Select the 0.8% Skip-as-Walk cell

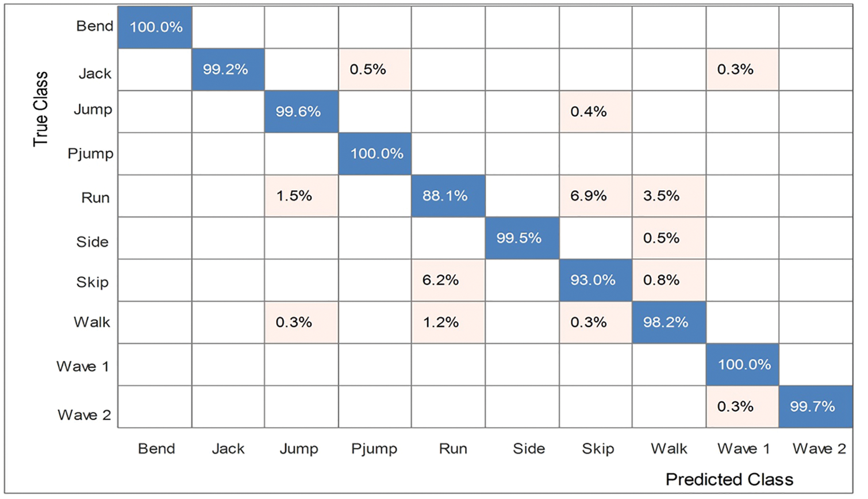669,281
